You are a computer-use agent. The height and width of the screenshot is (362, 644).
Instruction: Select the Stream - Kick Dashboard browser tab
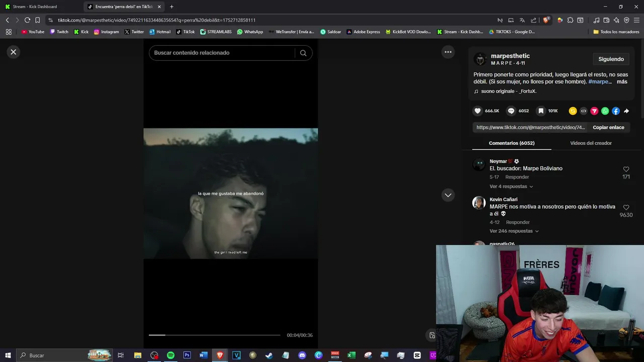[41, 7]
